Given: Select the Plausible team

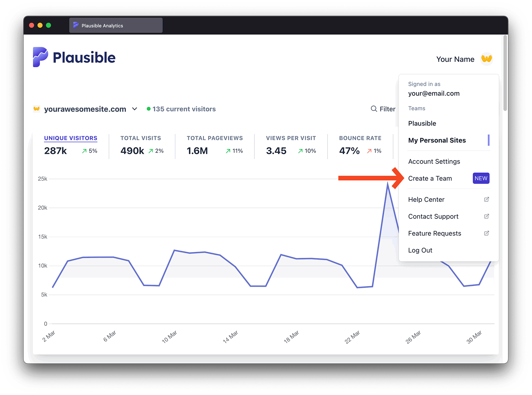Looking at the screenshot, I should click(x=422, y=123).
